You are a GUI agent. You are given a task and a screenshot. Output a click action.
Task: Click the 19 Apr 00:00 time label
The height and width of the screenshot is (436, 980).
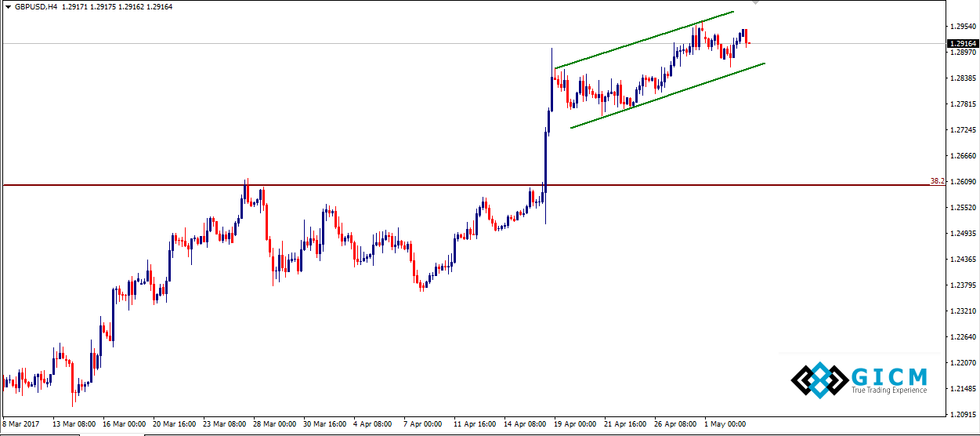click(574, 424)
